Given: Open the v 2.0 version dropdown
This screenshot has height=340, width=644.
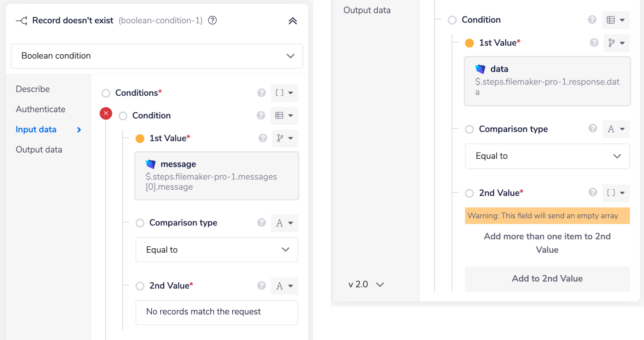Looking at the screenshot, I should coord(366,285).
